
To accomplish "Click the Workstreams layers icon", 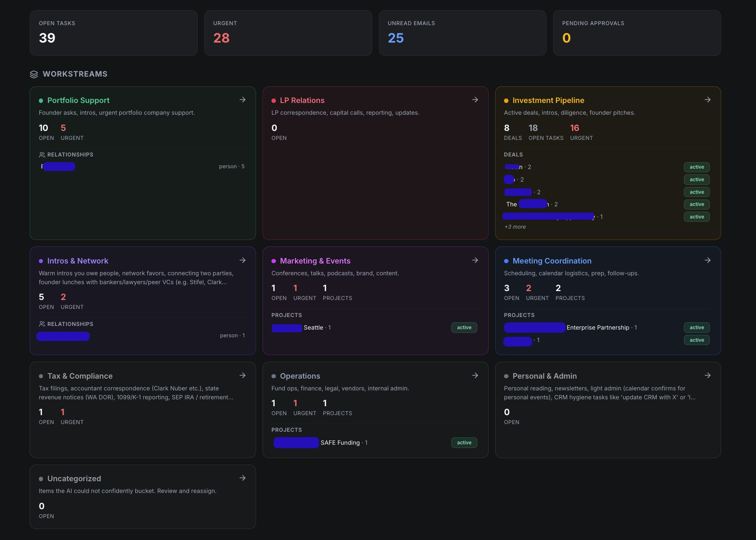I will click(x=34, y=74).
